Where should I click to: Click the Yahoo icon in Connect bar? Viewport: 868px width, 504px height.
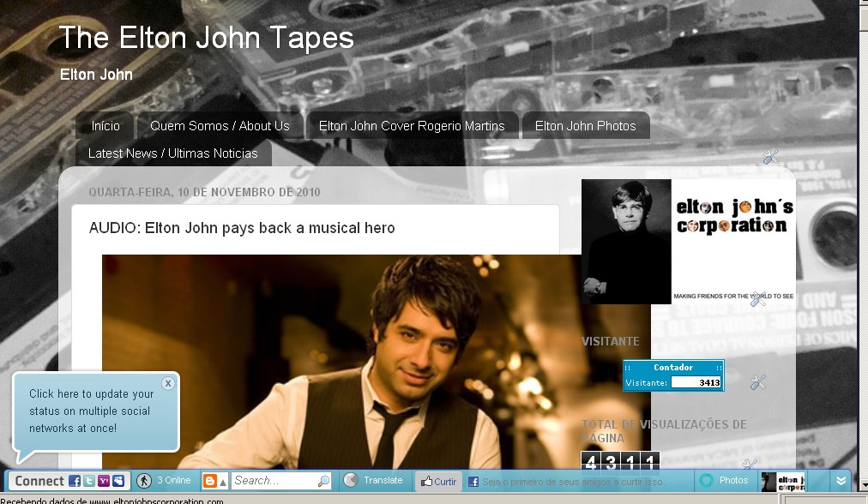pos(104,481)
